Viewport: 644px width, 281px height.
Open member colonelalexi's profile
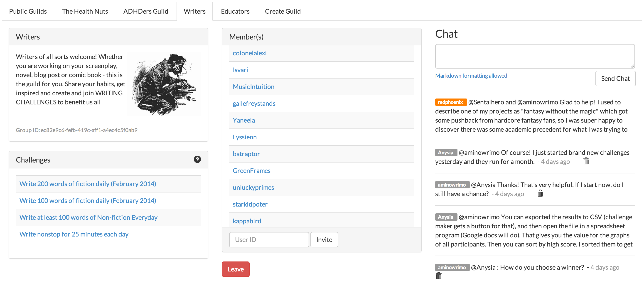[250, 53]
